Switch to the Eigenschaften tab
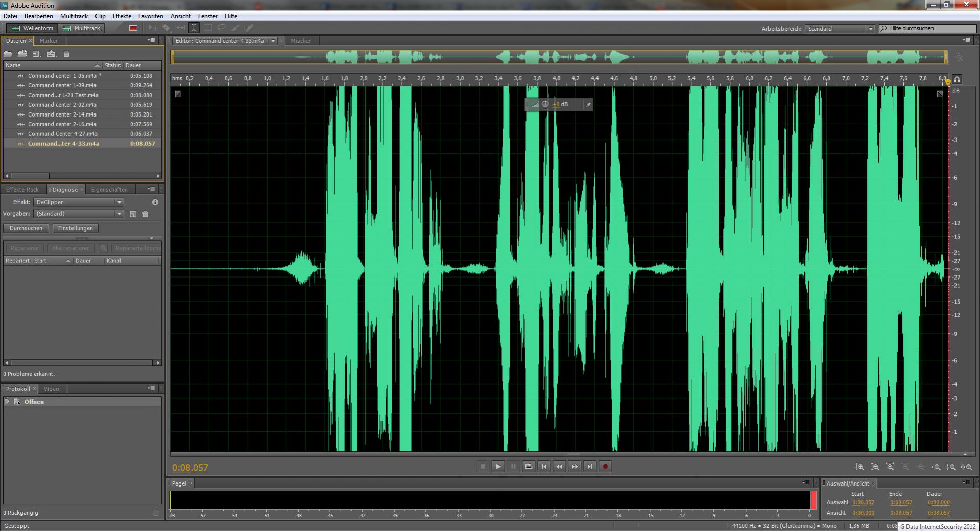The image size is (980, 531). pyautogui.click(x=109, y=190)
